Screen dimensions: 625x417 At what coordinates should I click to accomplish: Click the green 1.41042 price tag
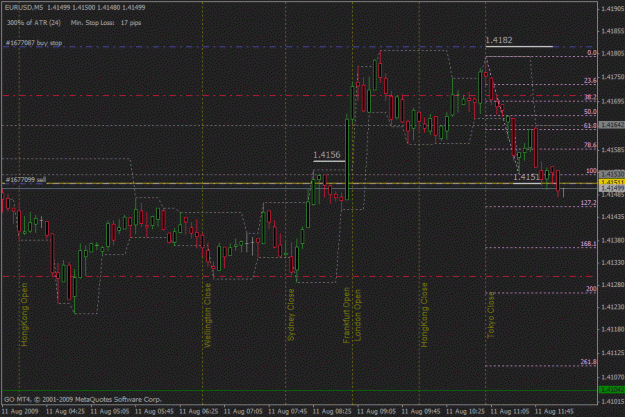(612, 389)
